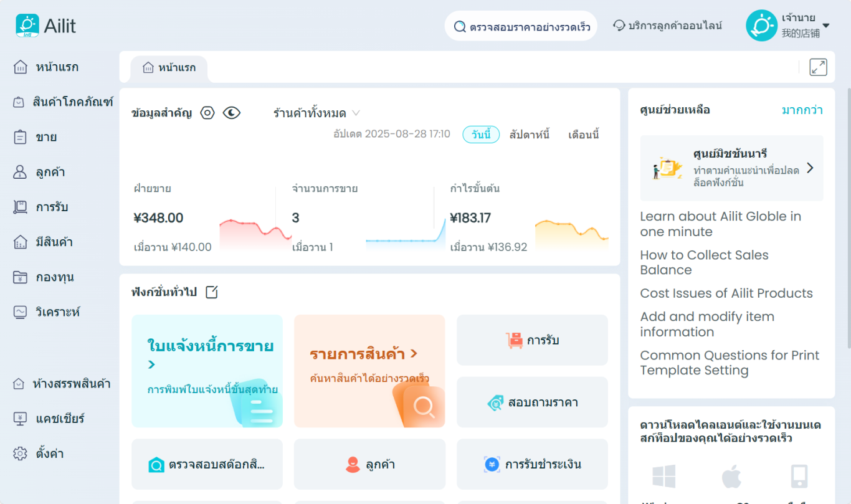Screen dimensions: 851x504
Task: Click the ลูกค้า shortcut button
Action: tap(369, 465)
